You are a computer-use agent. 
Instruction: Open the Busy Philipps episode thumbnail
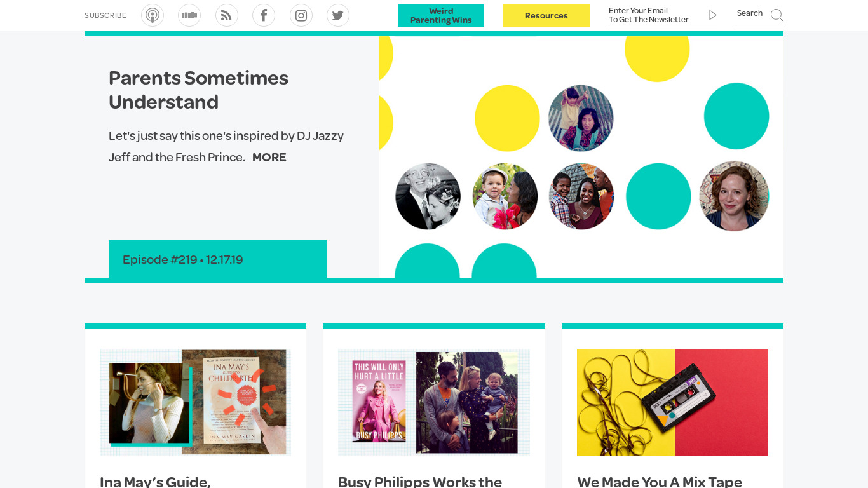[434, 402]
